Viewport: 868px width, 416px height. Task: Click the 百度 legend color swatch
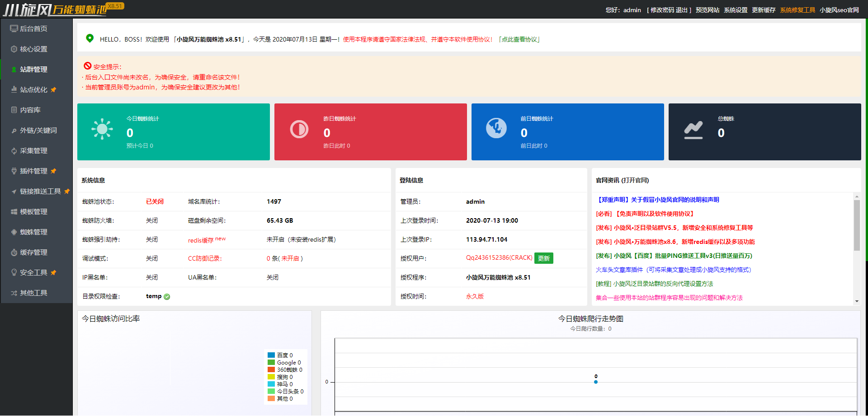tap(271, 355)
